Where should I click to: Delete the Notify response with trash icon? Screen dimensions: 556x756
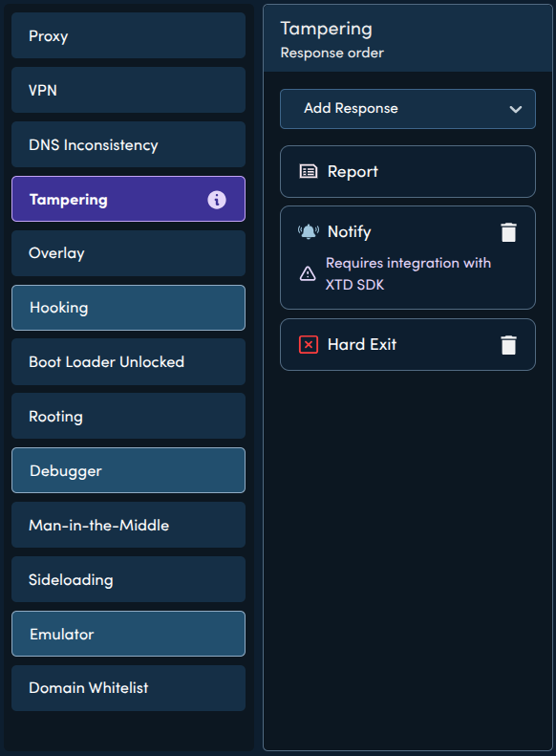508,232
